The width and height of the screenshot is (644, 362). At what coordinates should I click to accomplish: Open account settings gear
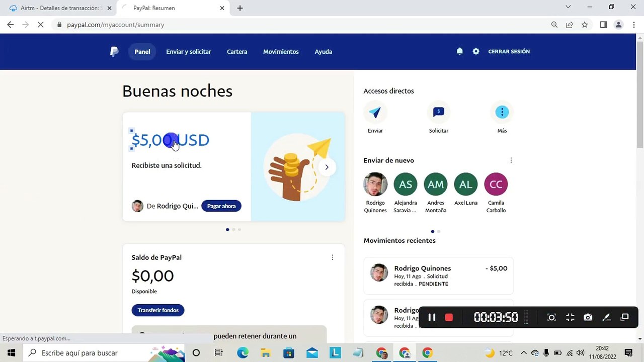(476, 51)
